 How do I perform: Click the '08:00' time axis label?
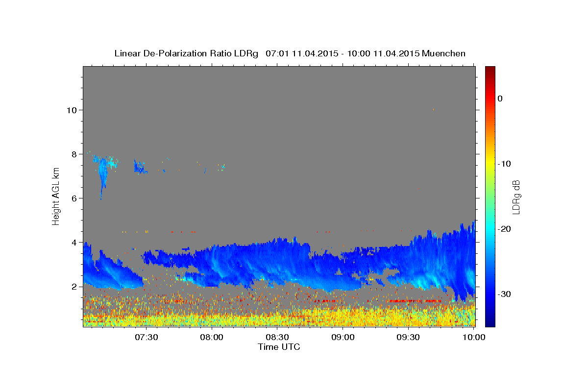212,337
